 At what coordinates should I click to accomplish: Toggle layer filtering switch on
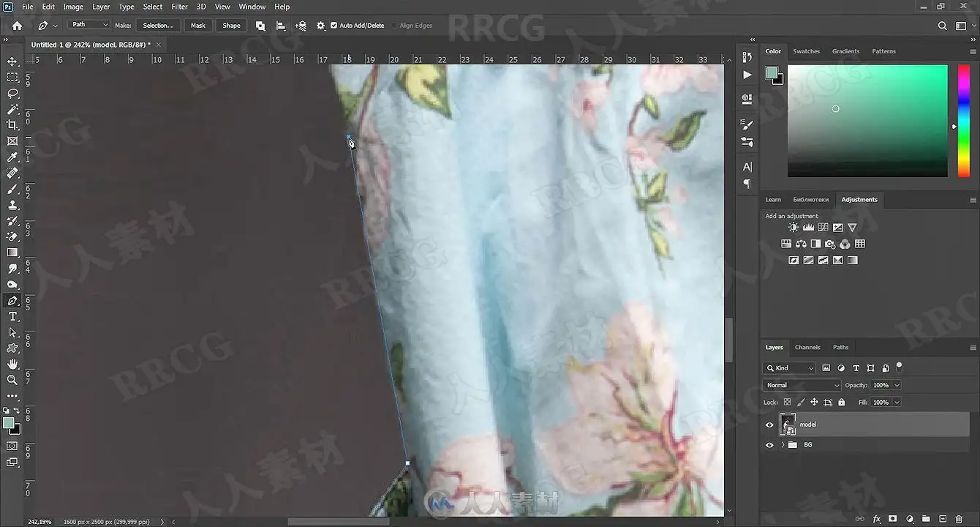coord(900,367)
